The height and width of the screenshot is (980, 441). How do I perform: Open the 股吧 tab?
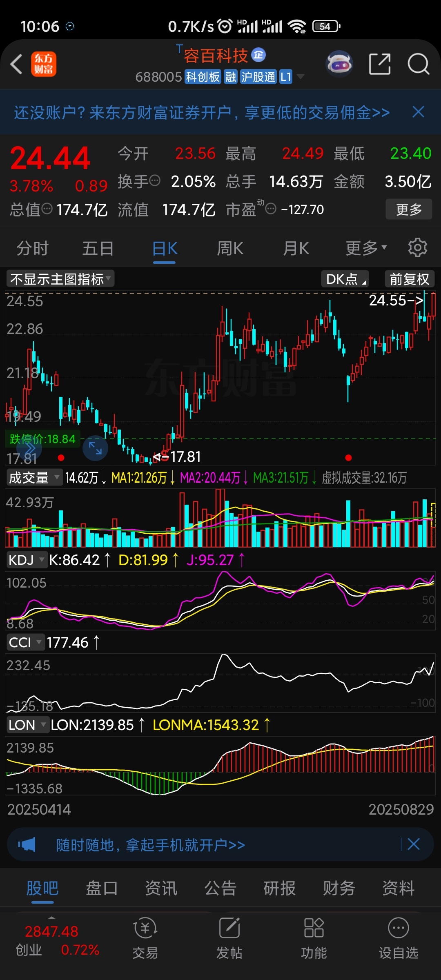pos(42,888)
